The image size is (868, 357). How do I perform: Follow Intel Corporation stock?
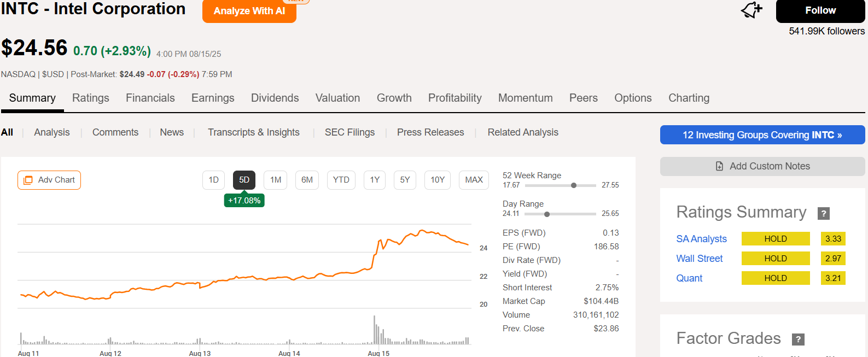(820, 10)
